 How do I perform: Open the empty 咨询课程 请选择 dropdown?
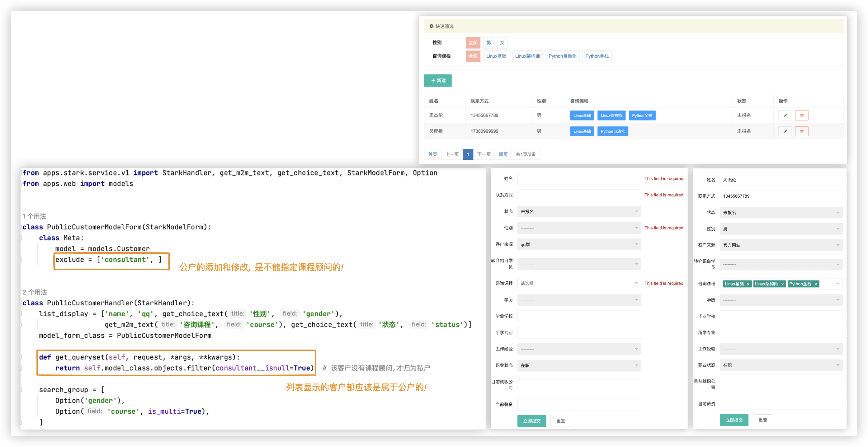(579, 283)
